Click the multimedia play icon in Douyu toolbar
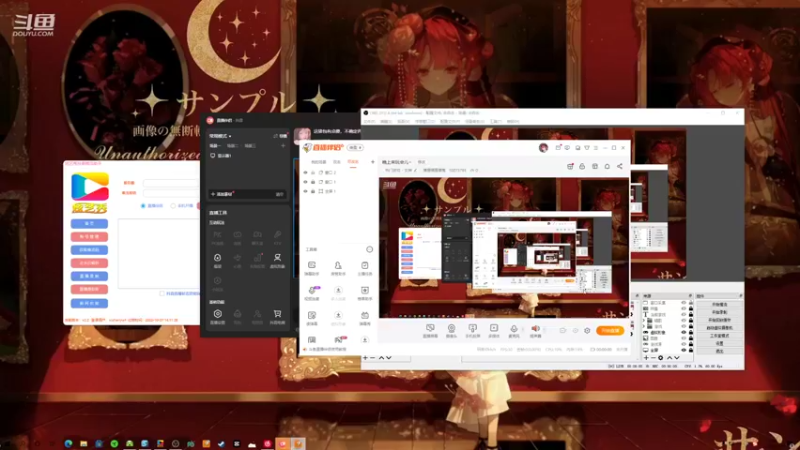800x450 pixels. coord(493,328)
